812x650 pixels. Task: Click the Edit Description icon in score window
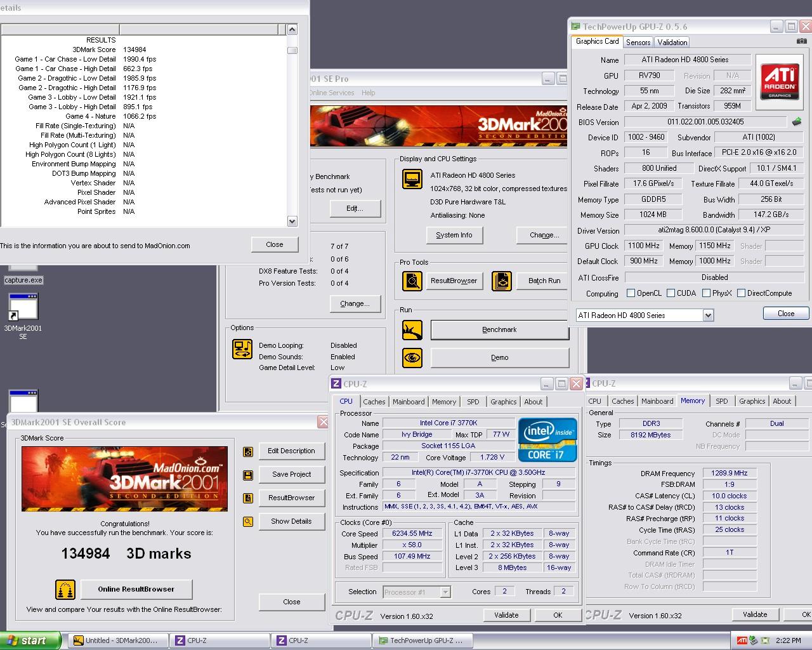tap(248, 451)
